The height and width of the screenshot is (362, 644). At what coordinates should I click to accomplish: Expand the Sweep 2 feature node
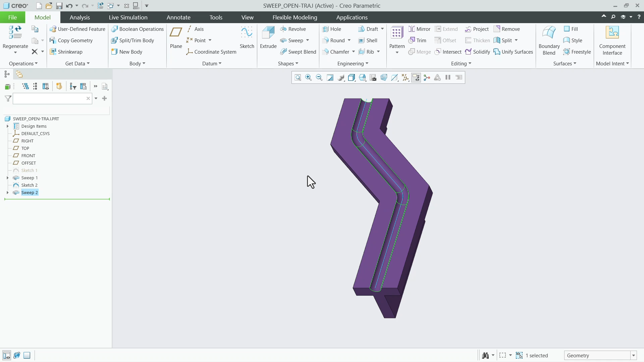(x=8, y=193)
